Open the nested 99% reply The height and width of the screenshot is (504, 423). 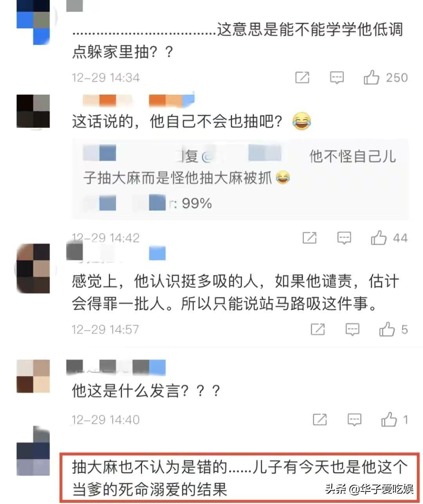147,204
